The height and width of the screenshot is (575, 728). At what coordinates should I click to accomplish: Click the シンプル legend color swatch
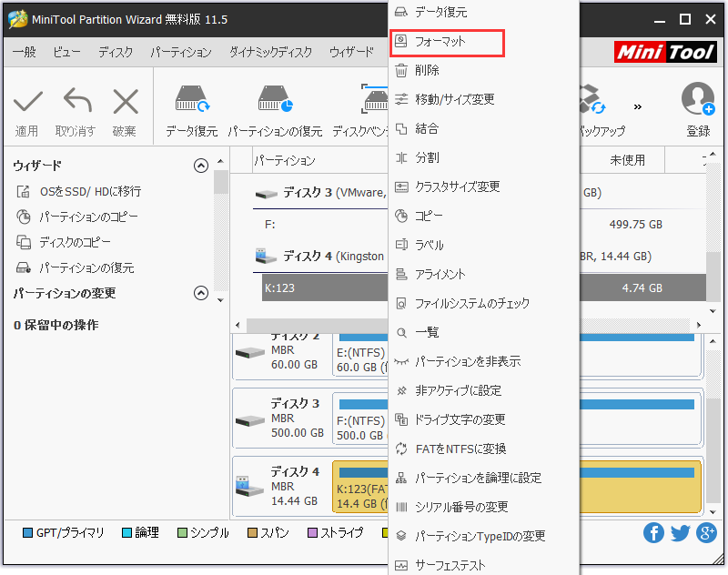(x=182, y=533)
